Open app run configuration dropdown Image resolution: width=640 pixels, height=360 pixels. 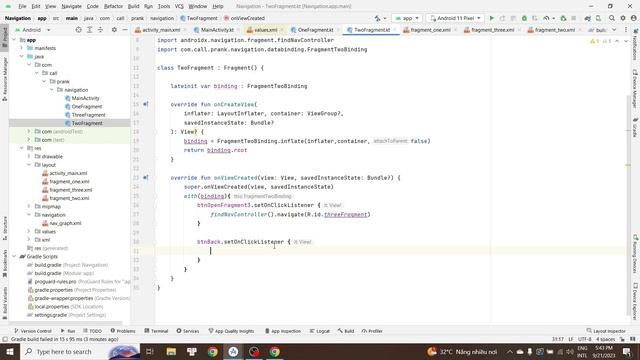pos(407,18)
